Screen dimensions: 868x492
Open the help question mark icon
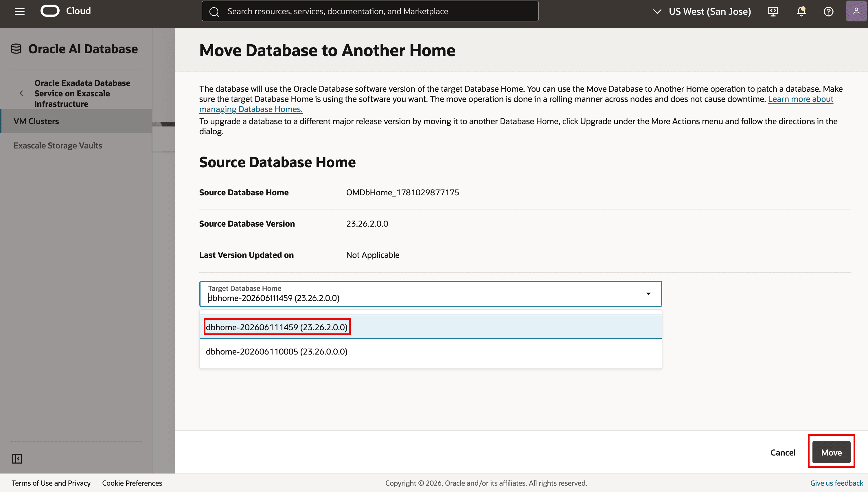[828, 12]
